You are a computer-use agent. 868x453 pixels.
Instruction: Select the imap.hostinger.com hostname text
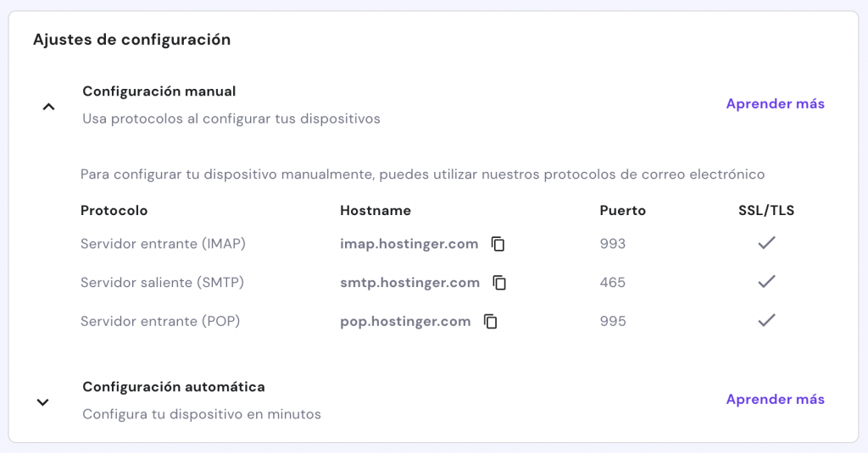click(x=409, y=244)
